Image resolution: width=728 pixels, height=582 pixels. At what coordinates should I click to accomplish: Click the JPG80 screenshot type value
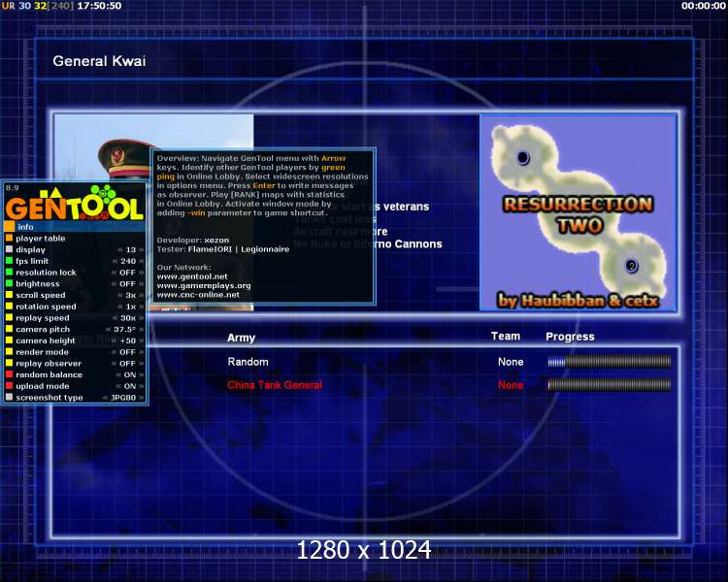click(123, 398)
